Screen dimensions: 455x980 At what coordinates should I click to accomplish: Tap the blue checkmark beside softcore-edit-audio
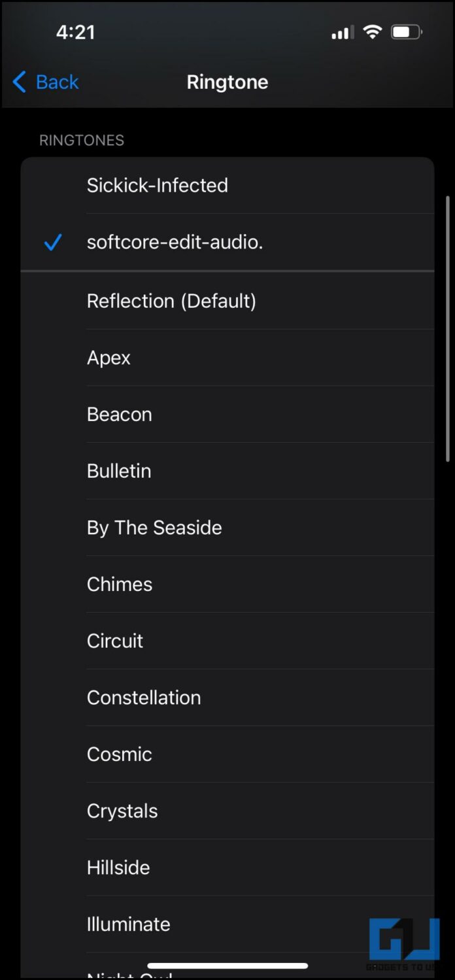pos(52,243)
